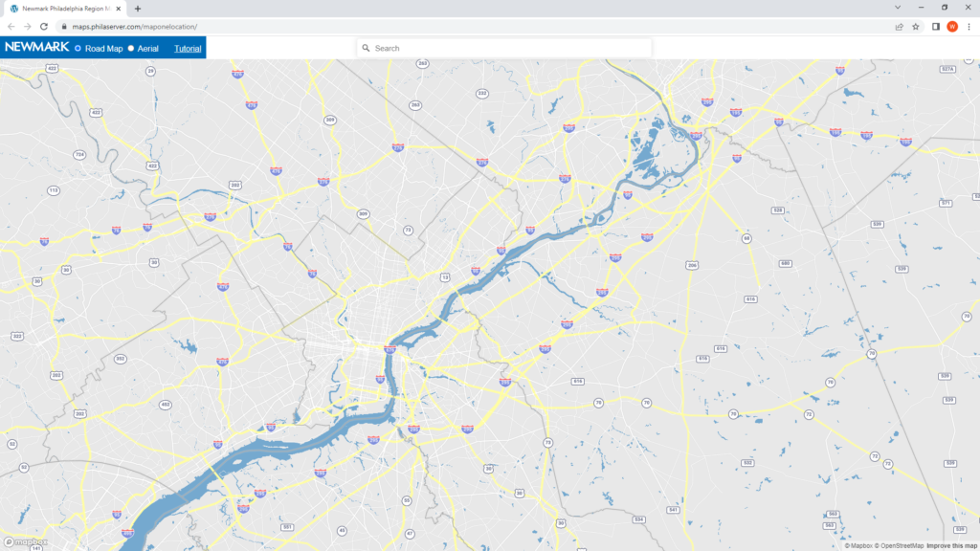Screen dimensions: 980x551
Task: Open the browser side panel
Action: [x=935, y=27]
